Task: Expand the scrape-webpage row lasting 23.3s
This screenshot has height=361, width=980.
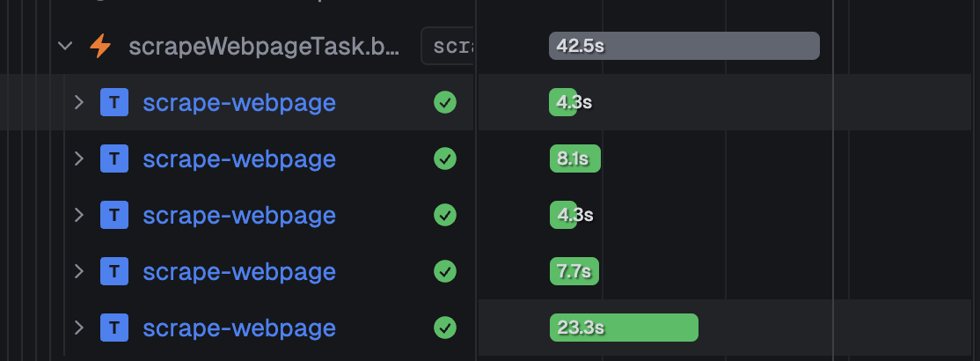Action: coord(79,328)
